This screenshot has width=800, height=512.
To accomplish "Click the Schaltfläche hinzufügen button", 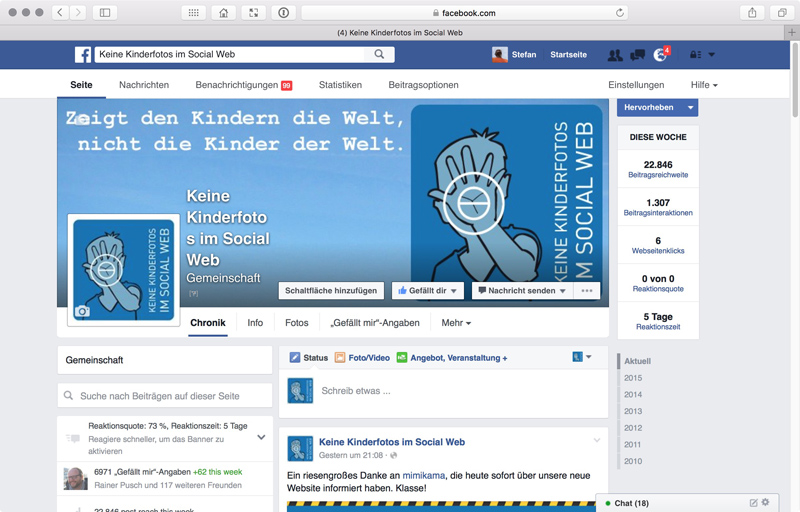I will [331, 291].
